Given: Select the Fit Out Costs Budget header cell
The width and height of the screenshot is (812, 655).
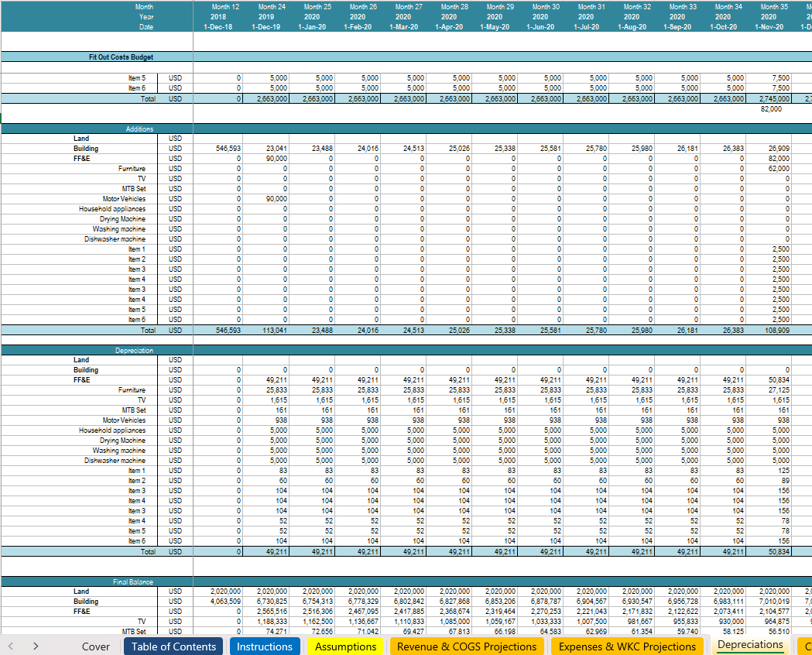Looking at the screenshot, I should pos(120,57).
